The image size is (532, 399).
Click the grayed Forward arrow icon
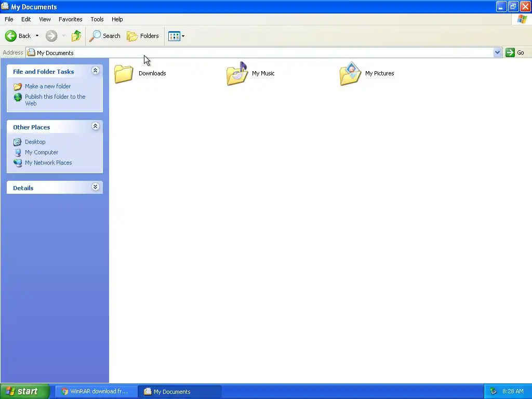click(51, 36)
